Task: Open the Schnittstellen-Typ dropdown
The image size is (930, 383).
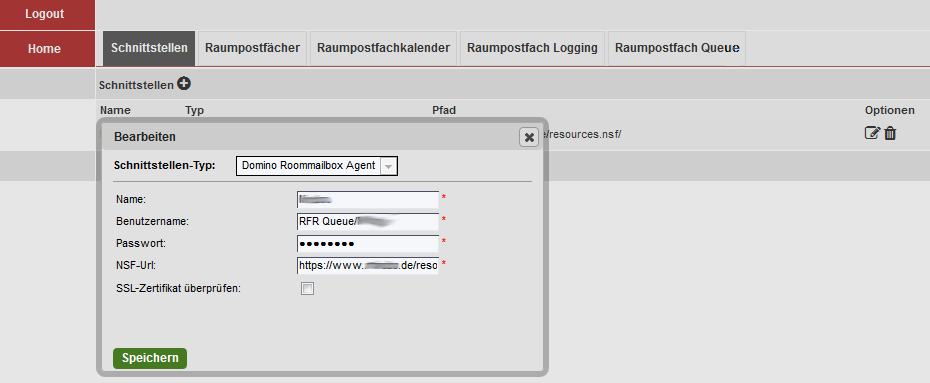Action: [317, 166]
